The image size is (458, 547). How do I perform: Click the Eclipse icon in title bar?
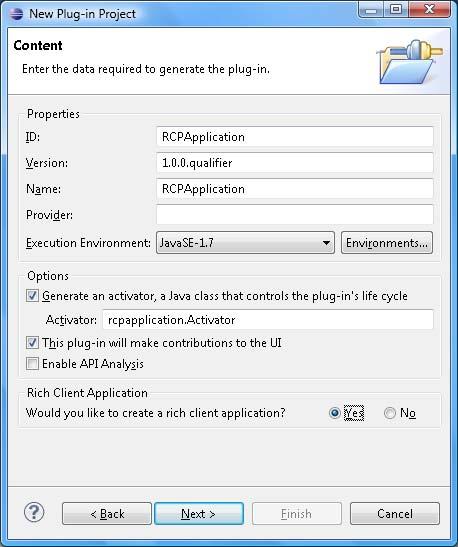pyautogui.click(x=16, y=14)
